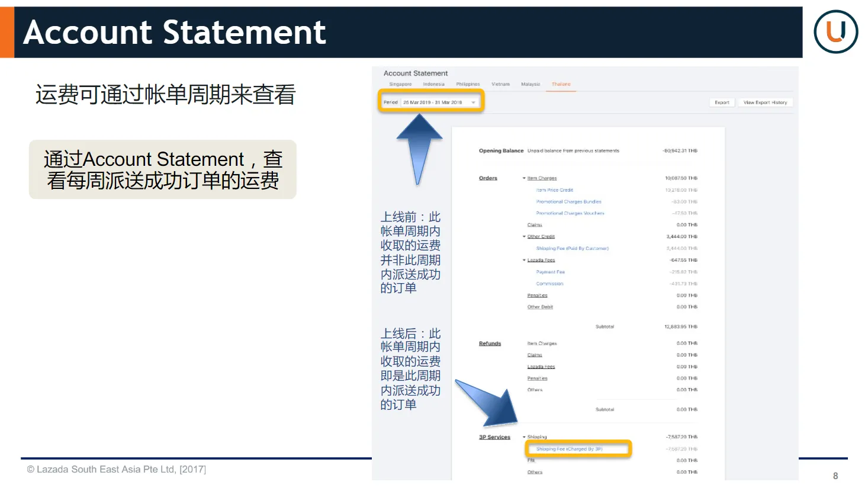Click the Export button
Viewport: 868px width, 488px height.
[x=721, y=102]
